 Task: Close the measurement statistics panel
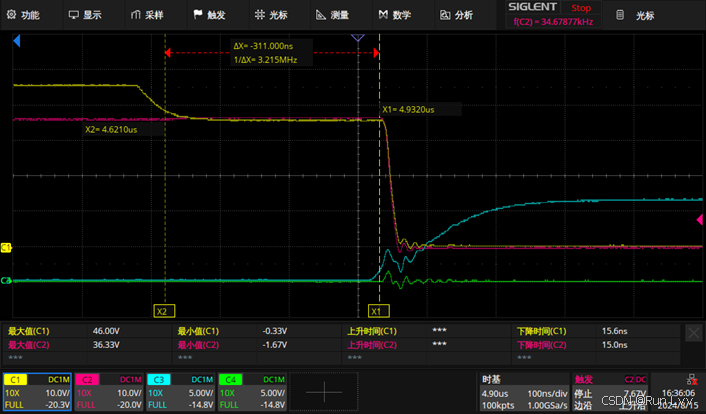point(693,333)
